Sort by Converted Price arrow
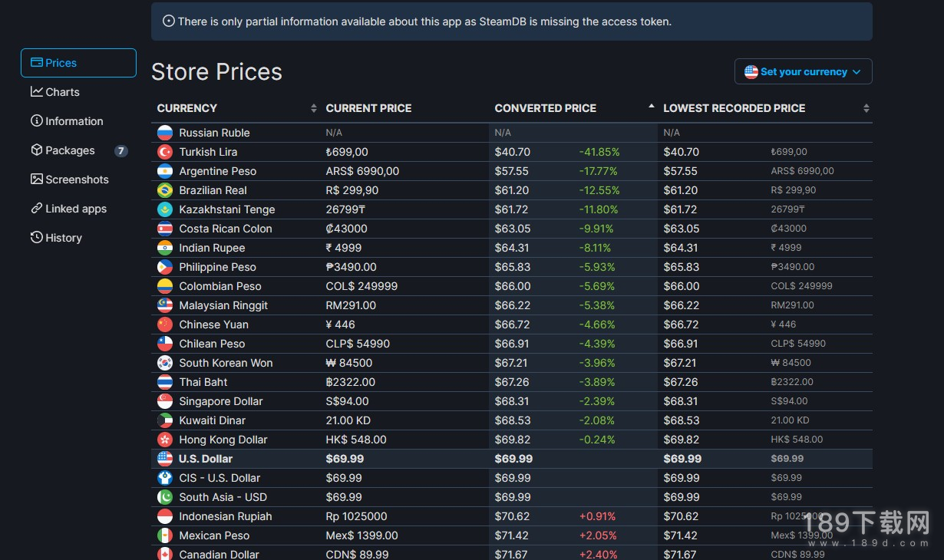 coord(652,107)
